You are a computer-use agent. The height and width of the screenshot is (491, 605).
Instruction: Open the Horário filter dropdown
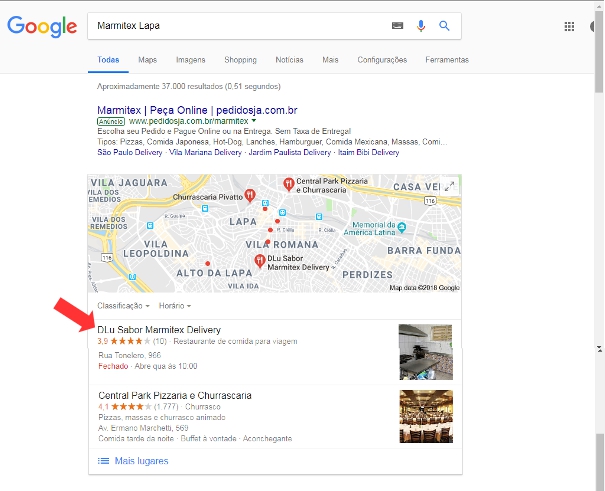(x=175, y=306)
